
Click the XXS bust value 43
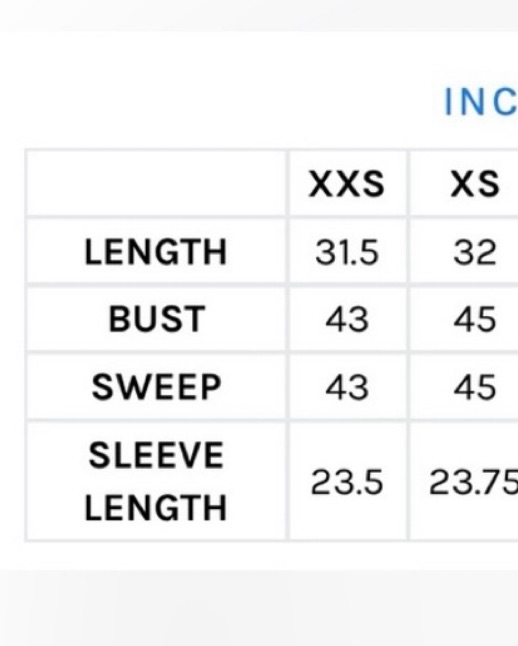click(347, 320)
